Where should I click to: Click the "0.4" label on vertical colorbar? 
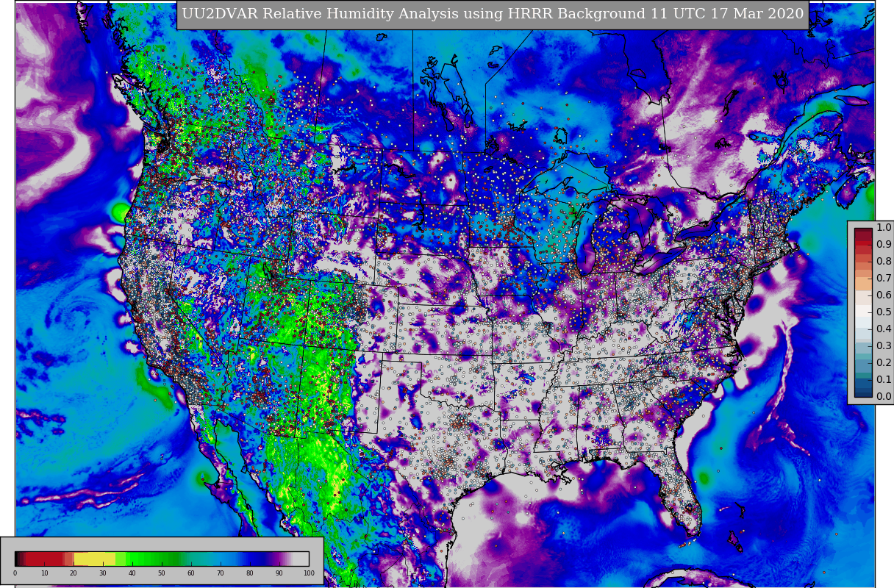tap(884, 329)
